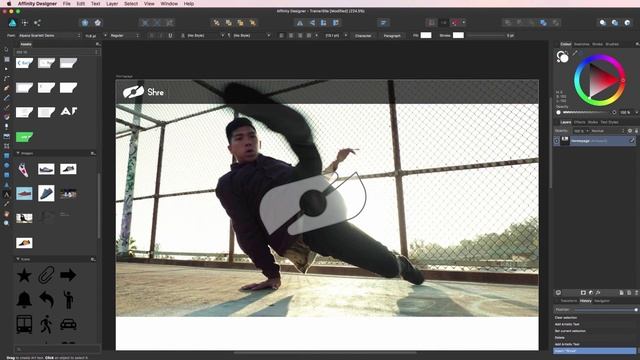Toggle align left for text
Viewport: 640px width, 360px height.
282,36
